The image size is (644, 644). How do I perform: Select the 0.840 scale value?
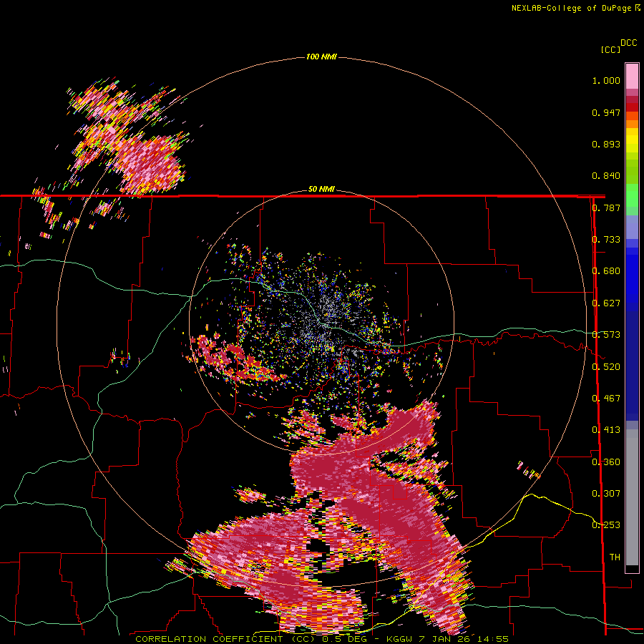click(606, 176)
